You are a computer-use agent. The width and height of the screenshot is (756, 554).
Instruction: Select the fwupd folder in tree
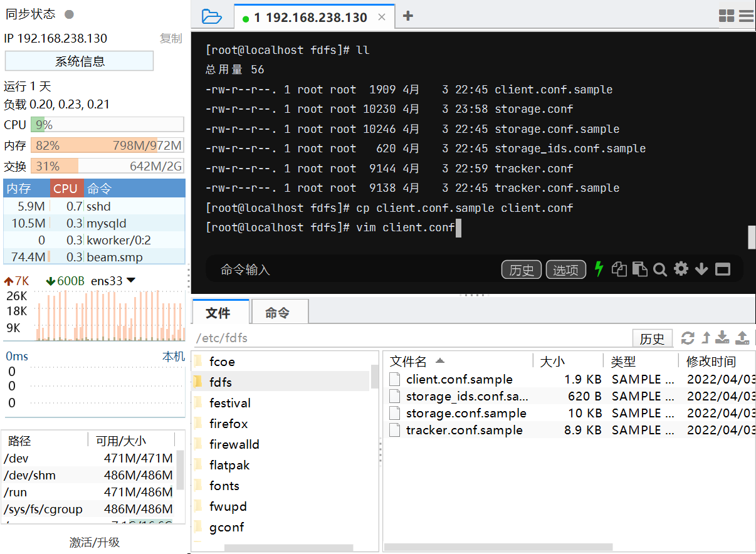228,506
